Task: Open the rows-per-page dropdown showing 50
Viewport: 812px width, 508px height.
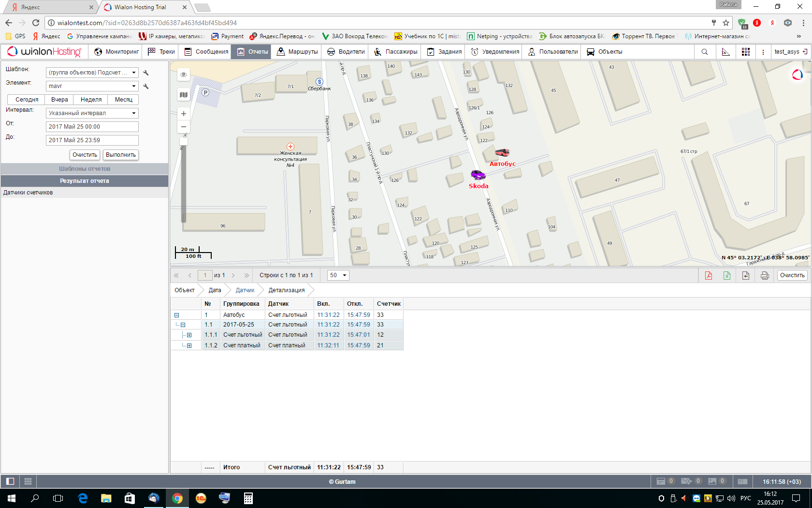Action: [x=338, y=275]
